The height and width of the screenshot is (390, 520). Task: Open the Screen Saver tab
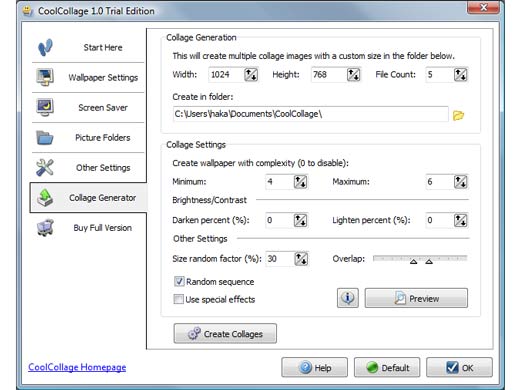pyautogui.click(x=88, y=107)
